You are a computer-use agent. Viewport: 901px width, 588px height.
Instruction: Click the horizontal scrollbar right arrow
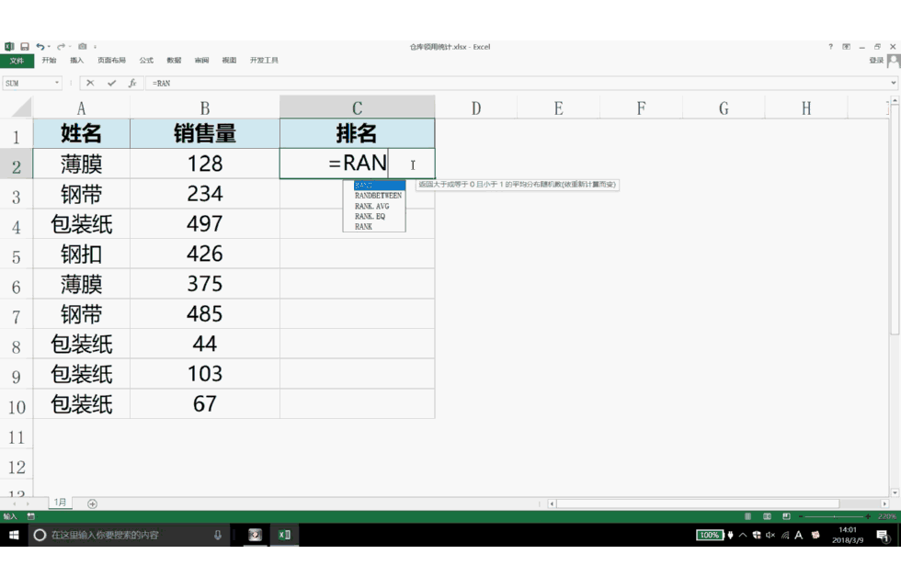coord(884,503)
